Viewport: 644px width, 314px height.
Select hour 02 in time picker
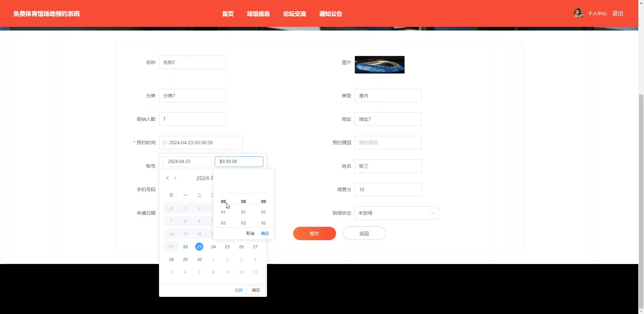pos(223,223)
